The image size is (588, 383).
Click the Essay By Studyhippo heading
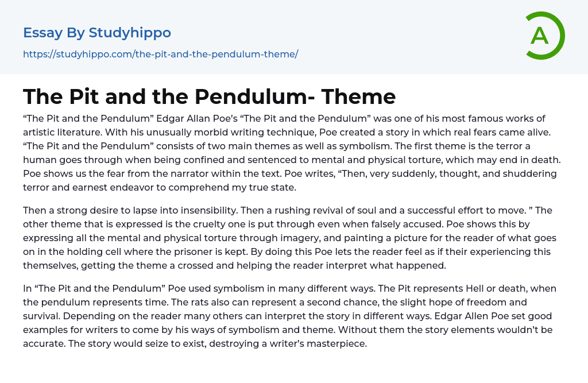coord(97,33)
